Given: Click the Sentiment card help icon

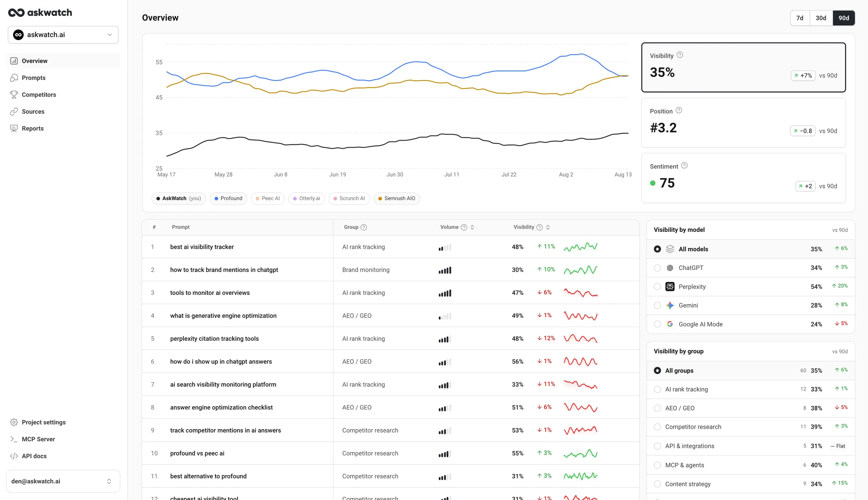Looking at the screenshot, I should coord(684,166).
